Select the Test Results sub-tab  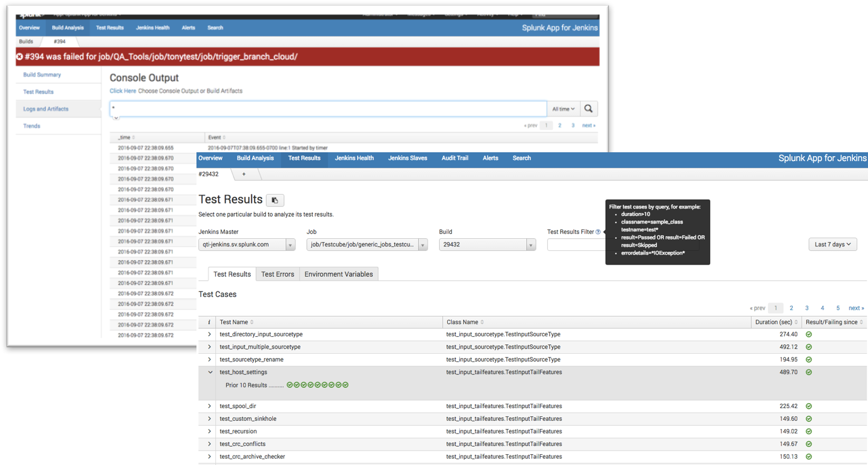232,274
